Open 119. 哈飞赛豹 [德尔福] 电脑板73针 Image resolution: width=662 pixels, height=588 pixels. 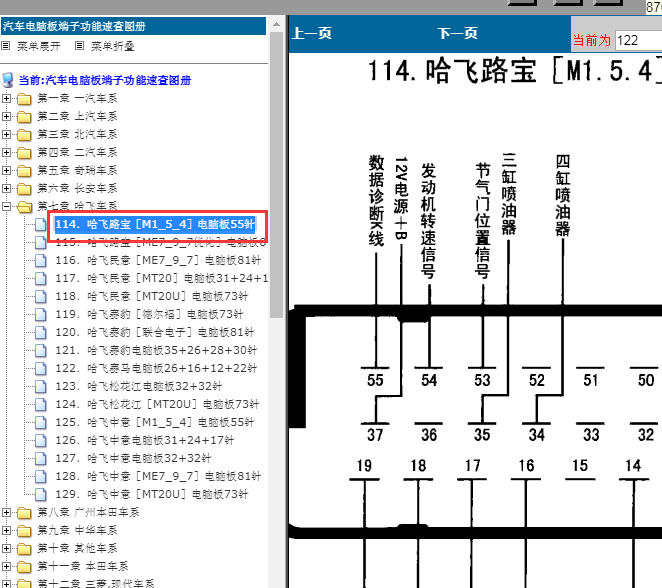coord(149,314)
